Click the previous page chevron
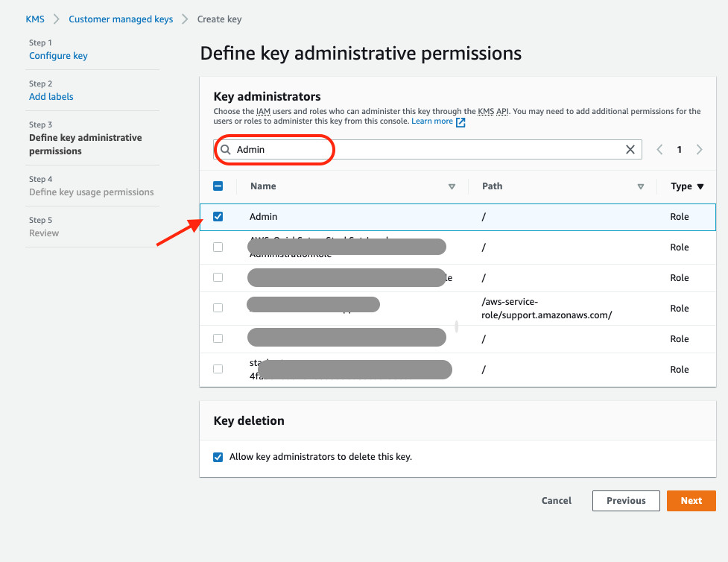The width and height of the screenshot is (728, 562). (659, 149)
